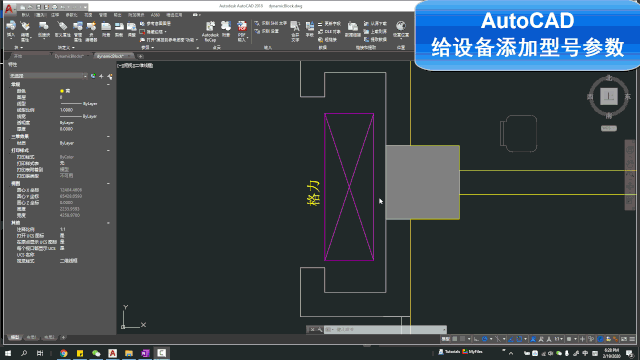Click the command line input field
The height and width of the screenshot is (360, 640).
(x=388, y=329)
